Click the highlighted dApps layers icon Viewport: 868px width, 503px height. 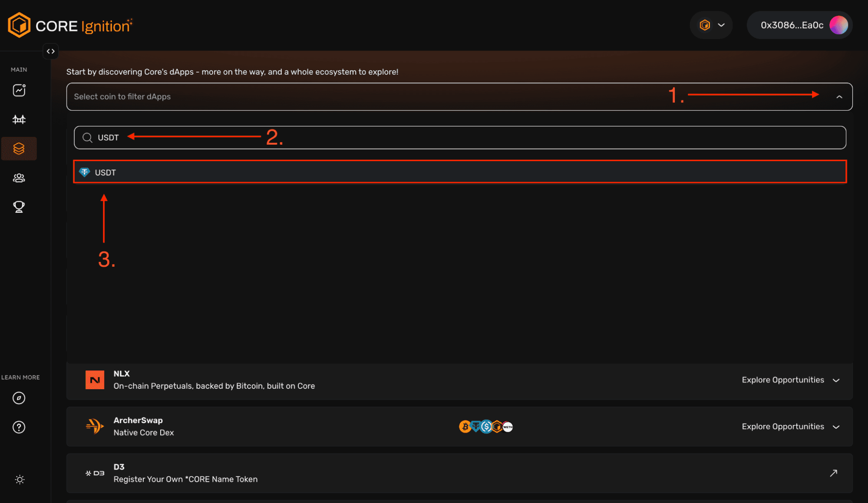click(19, 149)
